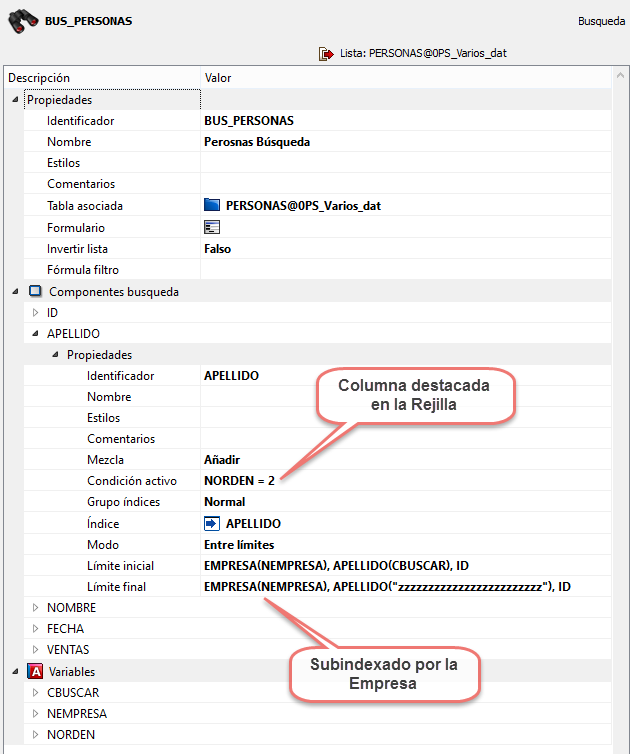The image size is (630, 754).
Task: Expand the ID search component
Action: (x=36, y=313)
